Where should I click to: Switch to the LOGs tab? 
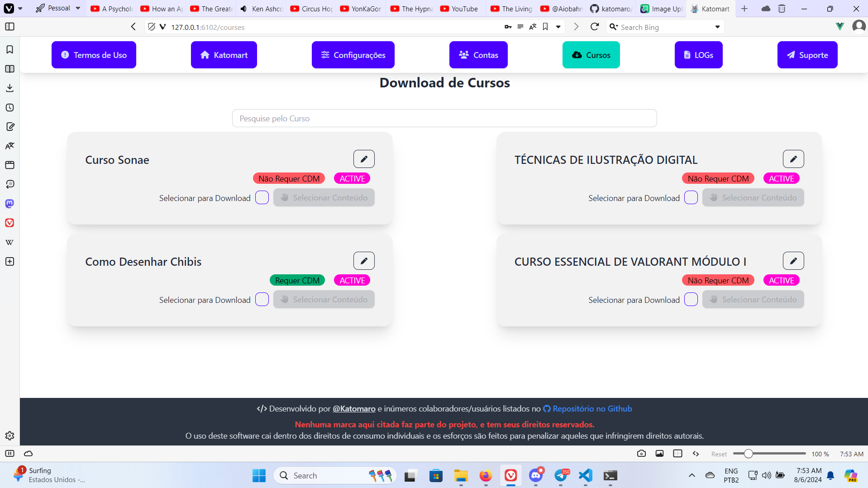pos(698,55)
